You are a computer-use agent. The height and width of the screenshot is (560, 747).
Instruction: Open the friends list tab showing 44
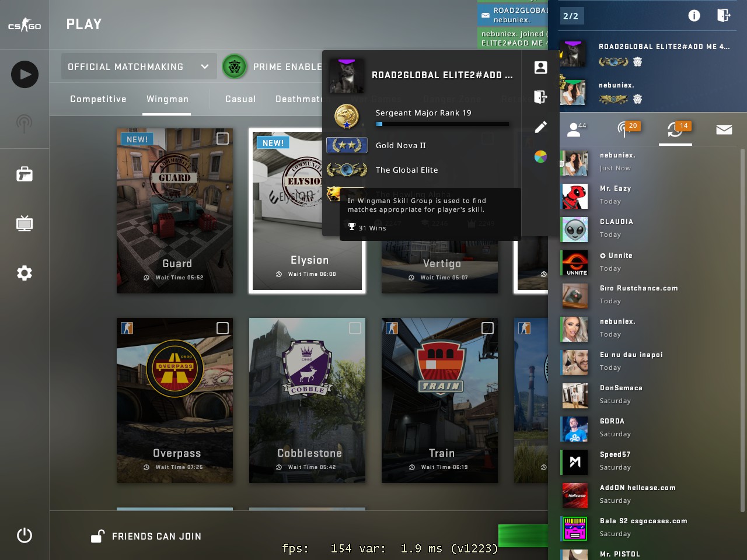[x=577, y=129]
